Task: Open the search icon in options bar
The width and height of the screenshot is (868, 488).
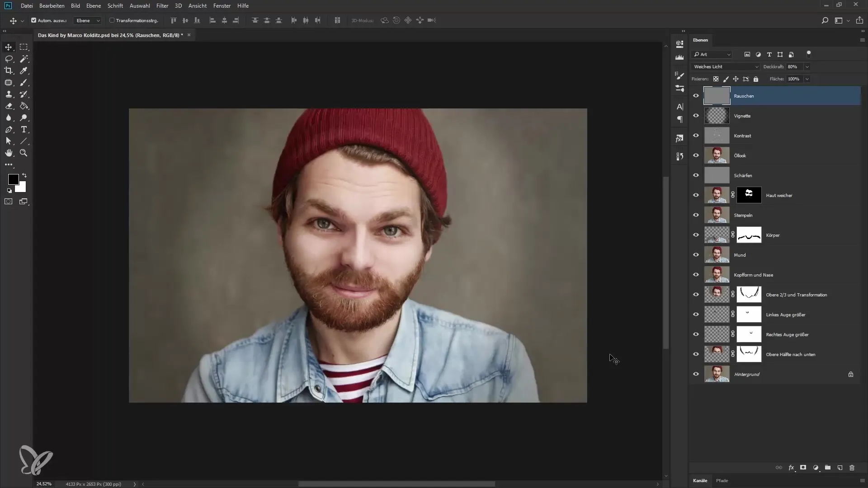Action: coord(825,20)
